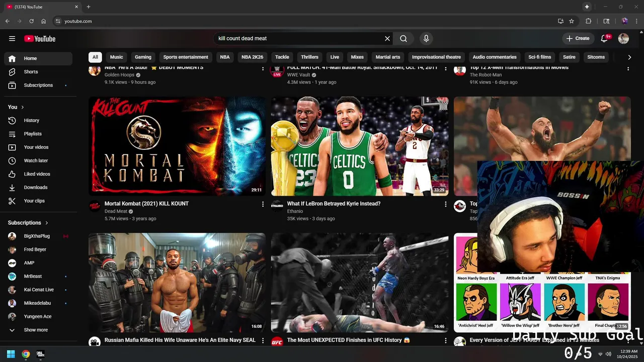Expand Show more subscriptions

coord(38,330)
